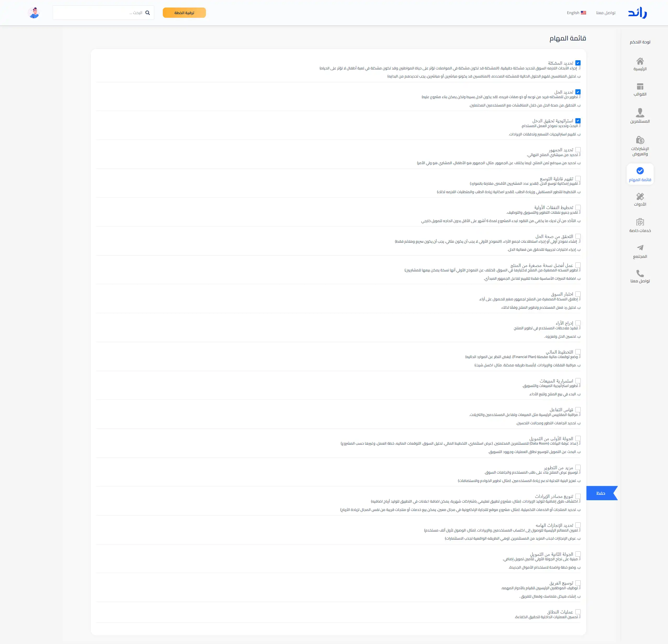Open the community (المجتمع) paper-plane icon
The image size is (668, 644).
click(640, 248)
